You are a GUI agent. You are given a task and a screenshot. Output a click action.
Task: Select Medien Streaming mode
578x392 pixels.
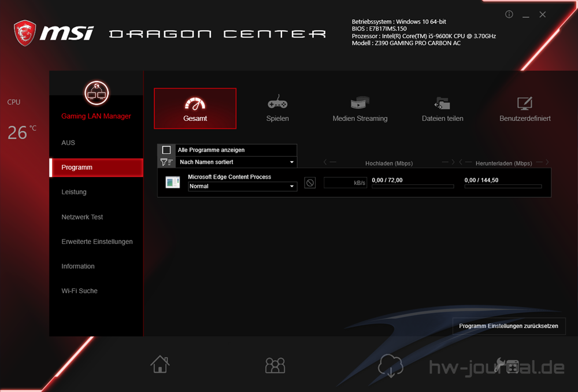pyautogui.click(x=360, y=109)
